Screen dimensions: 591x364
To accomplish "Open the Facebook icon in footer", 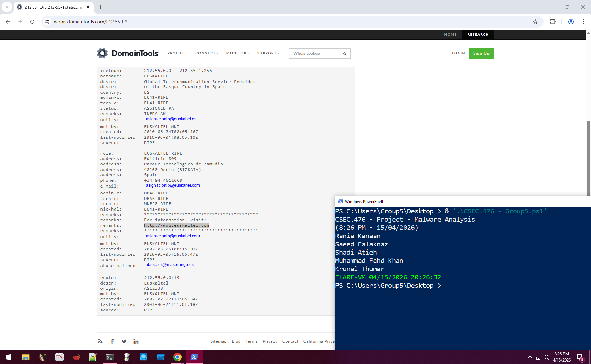I will coord(112,341).
